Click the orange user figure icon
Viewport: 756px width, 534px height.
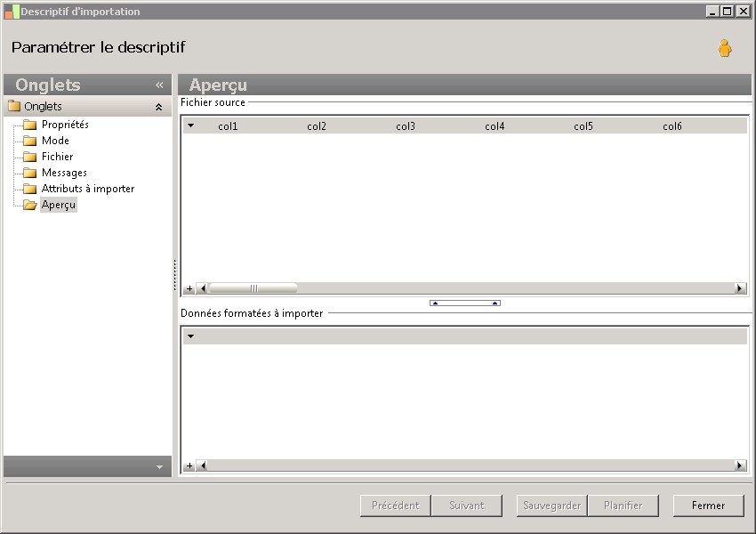(724, 48)
